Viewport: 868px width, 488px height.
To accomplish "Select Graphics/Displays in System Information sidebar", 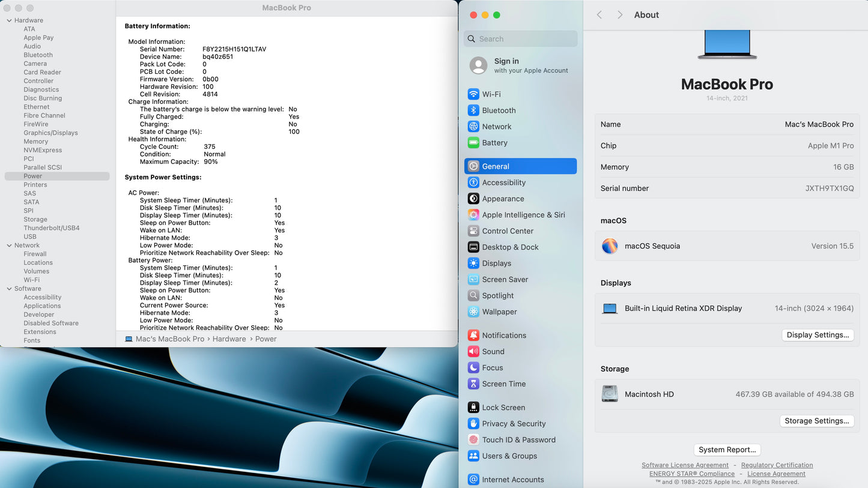I will click(50, 133).
